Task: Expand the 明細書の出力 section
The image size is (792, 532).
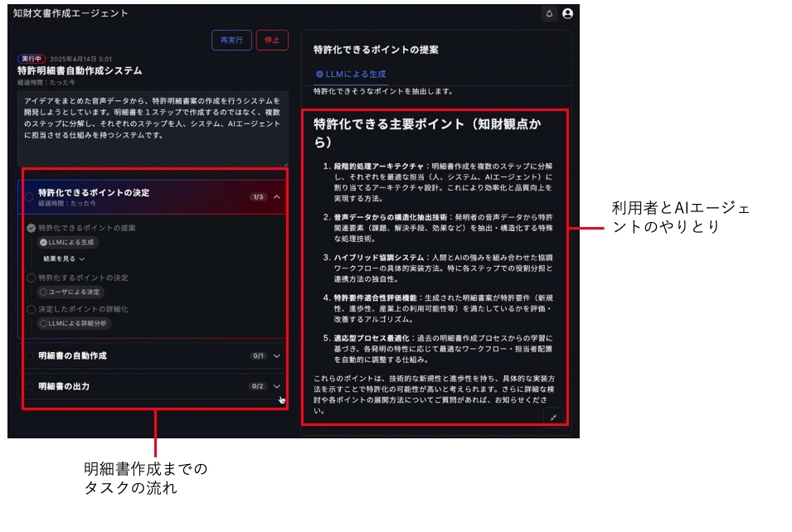Action: click(x=278, y=387)
